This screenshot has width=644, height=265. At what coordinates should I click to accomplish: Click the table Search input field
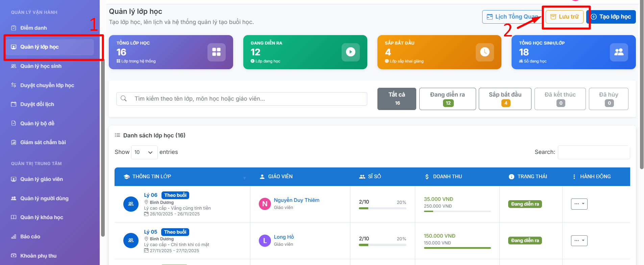[594, 152]
